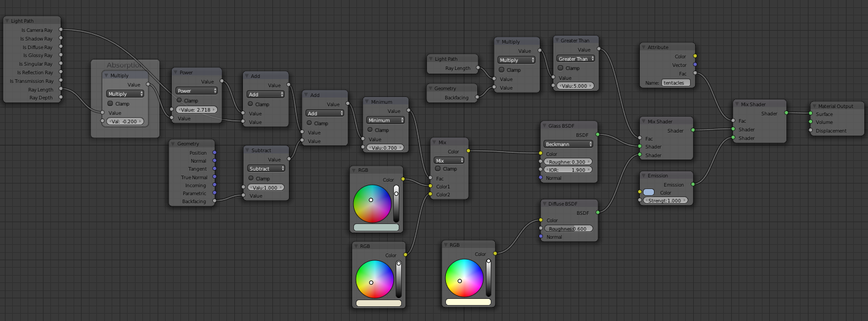Image resolution: width=868 pixels, height=321 pixels.
Task: Click the color swatch of RGB node wired to Color1
Action: click(x=376, y=227)
